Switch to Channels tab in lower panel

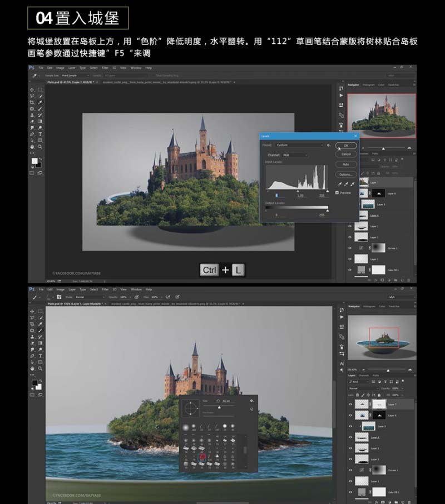[364, 376]
